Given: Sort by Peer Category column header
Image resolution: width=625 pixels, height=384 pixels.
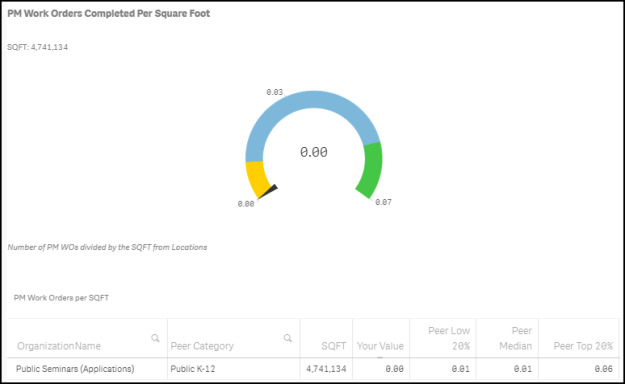Looking at the screenshot, I should tap(202, 346).
